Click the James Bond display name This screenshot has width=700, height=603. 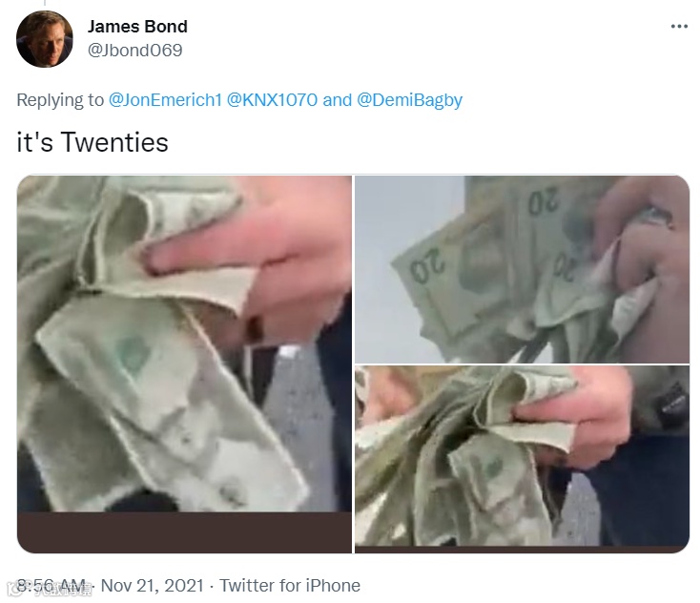(x=137, y=27)
